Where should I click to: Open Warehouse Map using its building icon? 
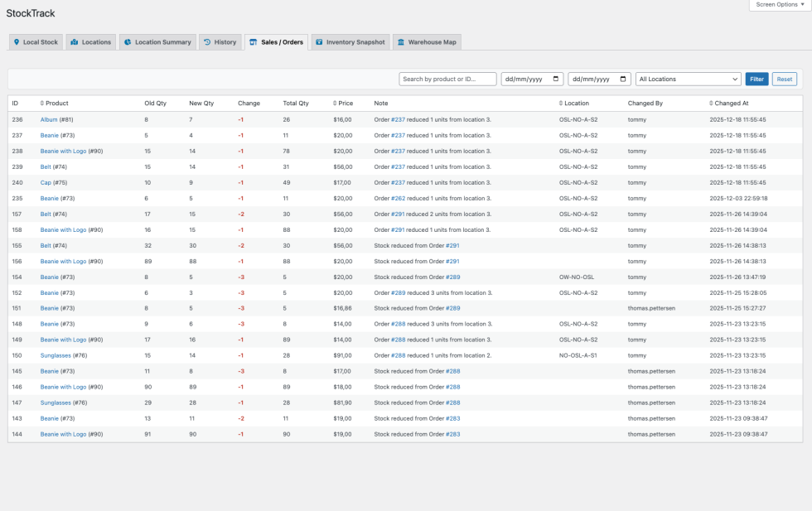tap(402, 41)
